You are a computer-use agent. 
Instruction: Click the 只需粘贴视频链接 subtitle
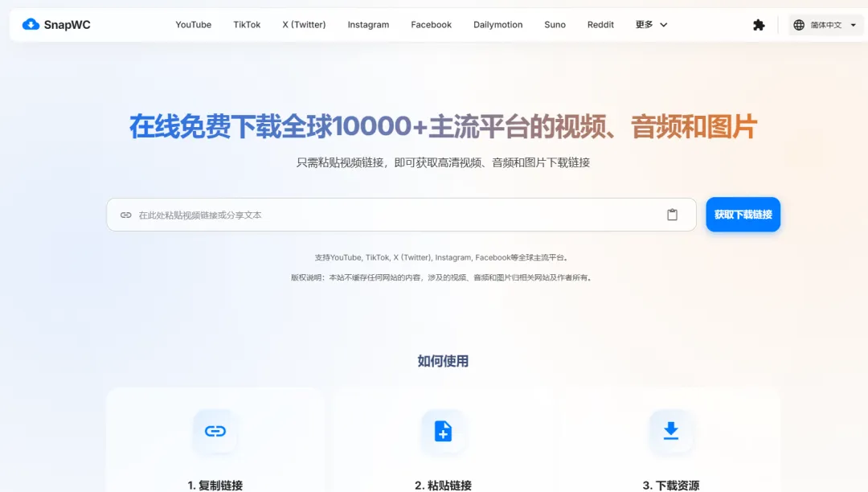pyautogui.click(x=443, y=162)
